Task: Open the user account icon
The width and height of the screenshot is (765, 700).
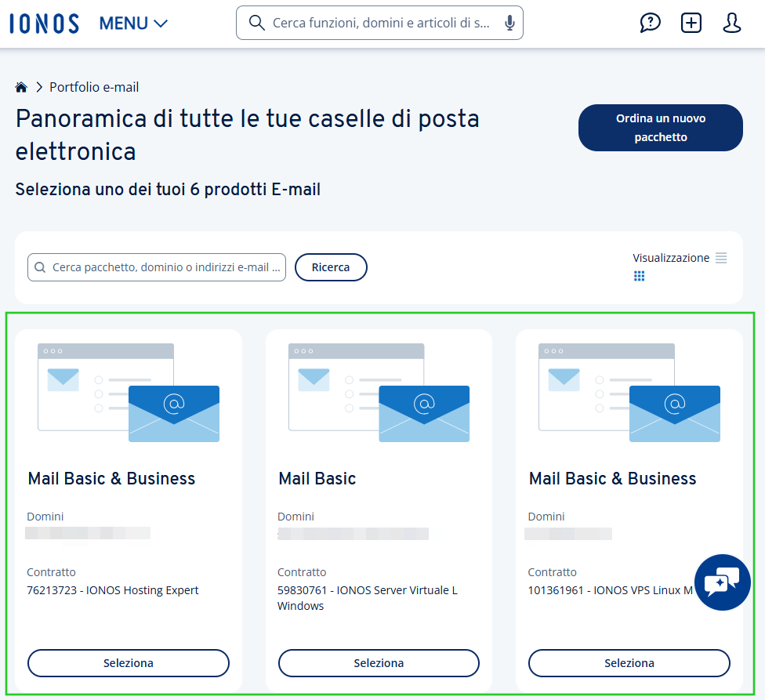Action: [x=731, y=23]
